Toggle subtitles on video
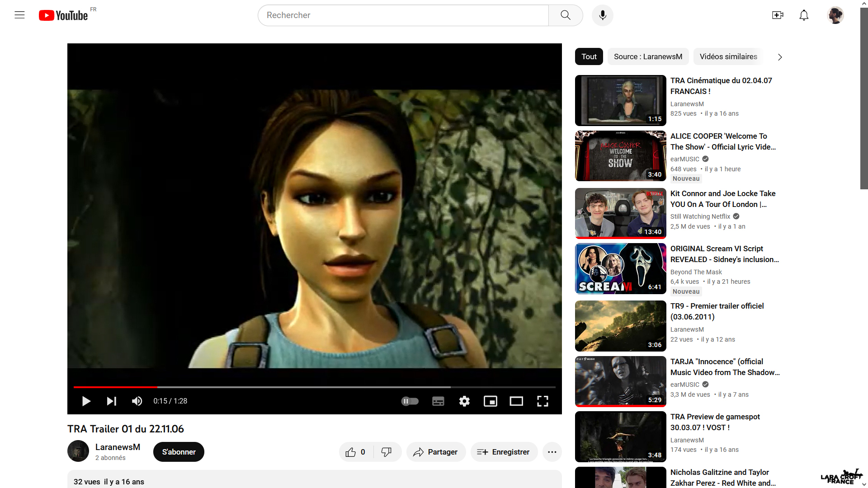This screenshot has width=868, height=488. (438, 401)
